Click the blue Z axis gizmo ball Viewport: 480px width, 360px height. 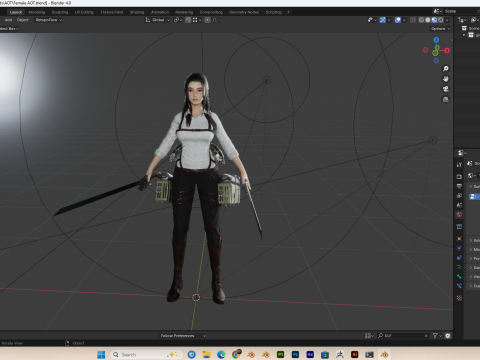pos(436,40)
